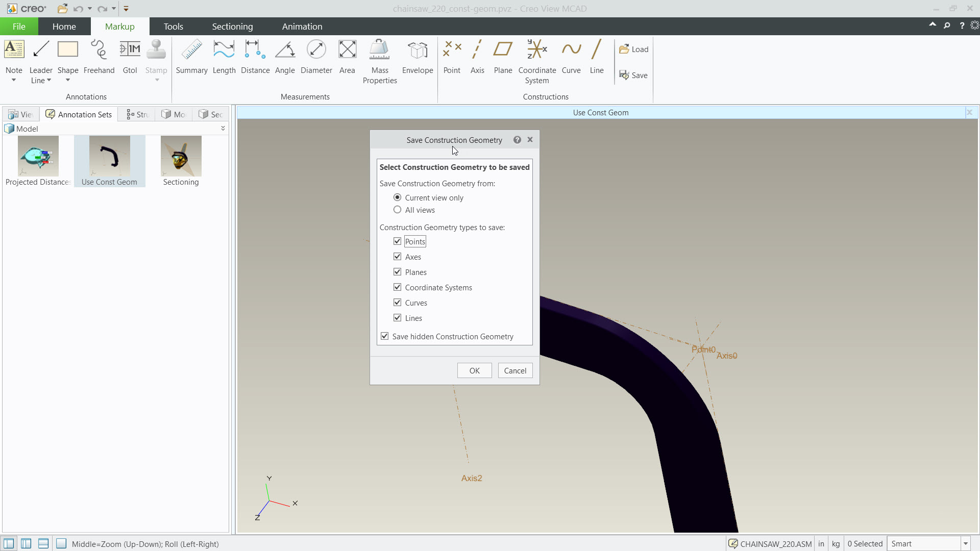
Task: Cancel the Save Construction Geometry dialog
Action: click(515, 370)
